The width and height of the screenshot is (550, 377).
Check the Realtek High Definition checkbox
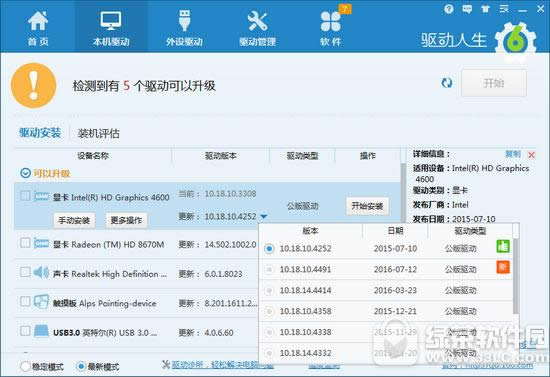(25, 272)
